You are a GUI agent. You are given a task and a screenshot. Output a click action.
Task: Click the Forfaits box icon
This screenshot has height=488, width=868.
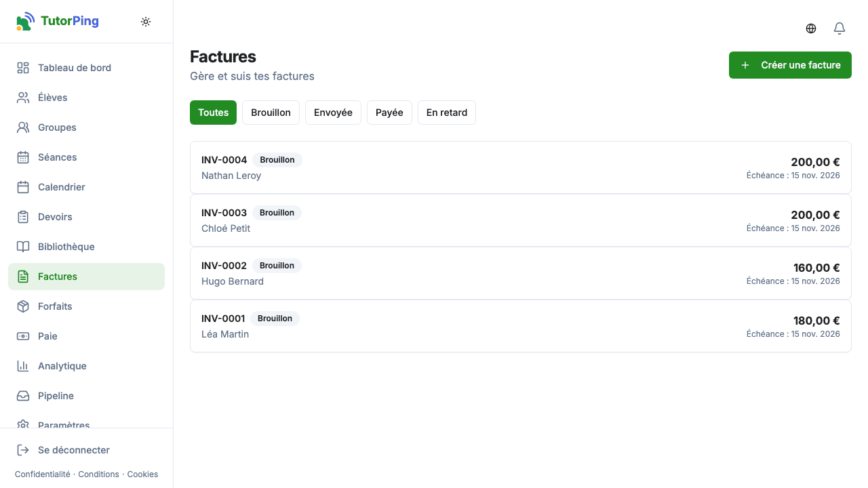tap(23, 306)
